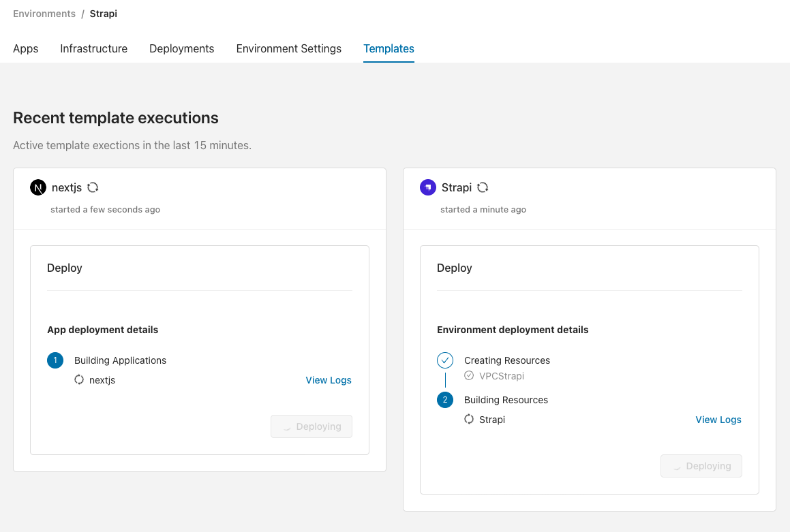The image size is (790, 532).
Task: Click 'Environment deployment details' heading
Action: coord(513,330)
